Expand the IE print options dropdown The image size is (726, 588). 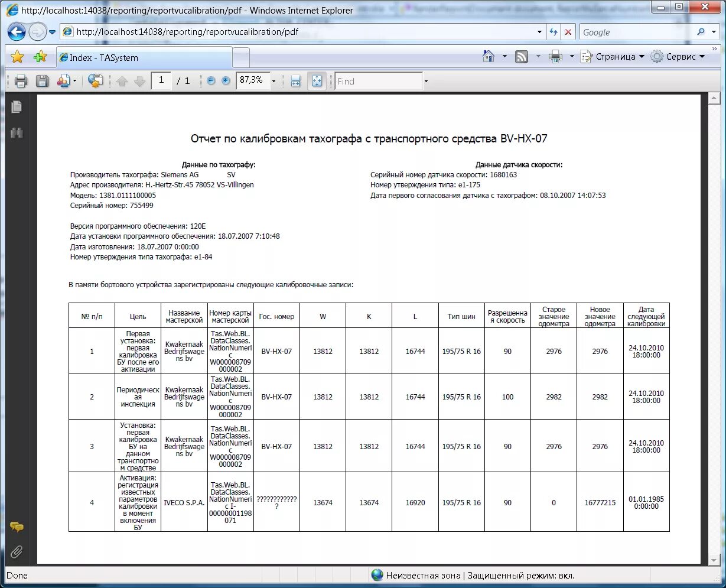click(572, 57)
